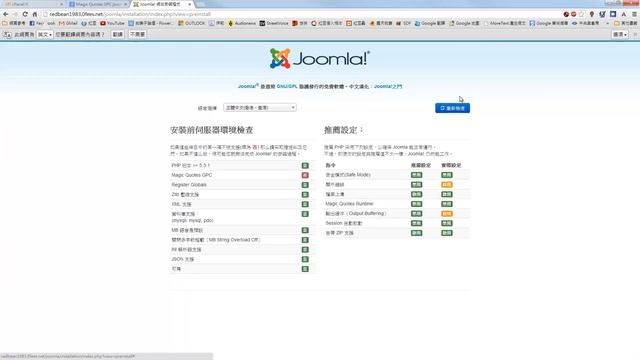Viewport: 640px width, 360px height.
Task: Switch to the Magic Quotes GPC browser tab
Action: [98, 4]
